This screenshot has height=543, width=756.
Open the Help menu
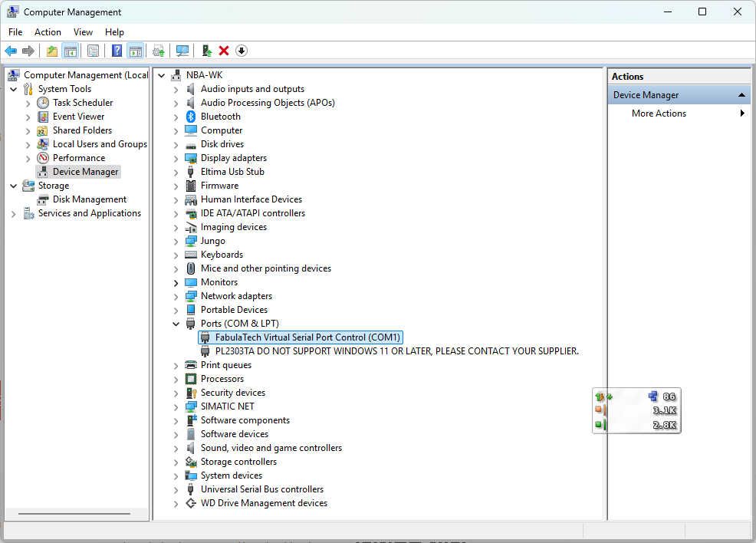pyautogui.click(x=114, y=31)
